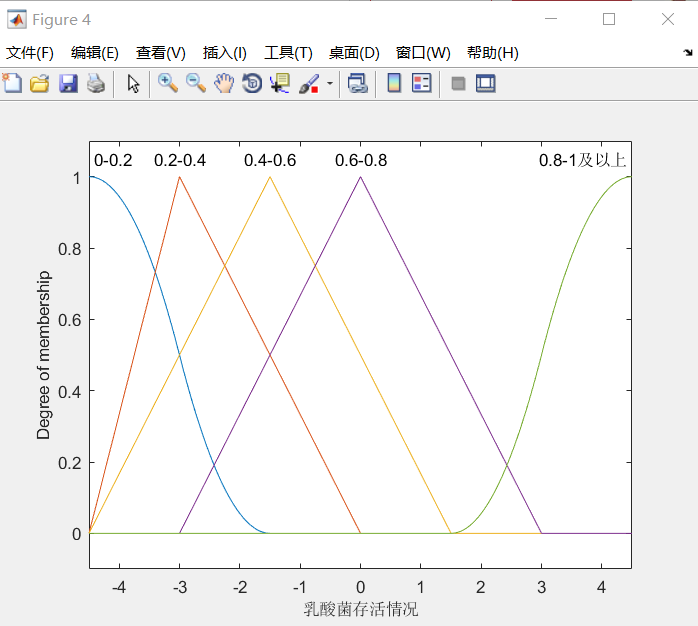Click the 乳酸菌存活情况 x-axis label
Image resolution: width=698 pixels, height=626 pixels.
pos(361,609)
